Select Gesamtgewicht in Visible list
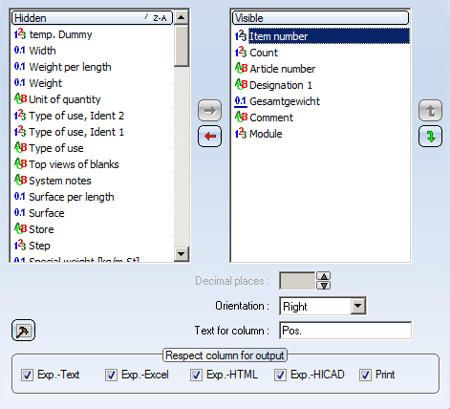 [284, 101]
